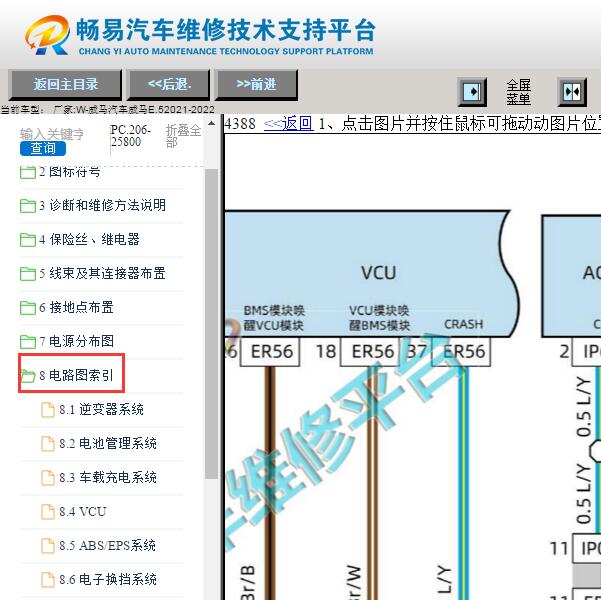Click folder icon beside 5 线束及其连接器布置
The width and height of the screenshot is (601, 600).
click(x=28, y=274)
